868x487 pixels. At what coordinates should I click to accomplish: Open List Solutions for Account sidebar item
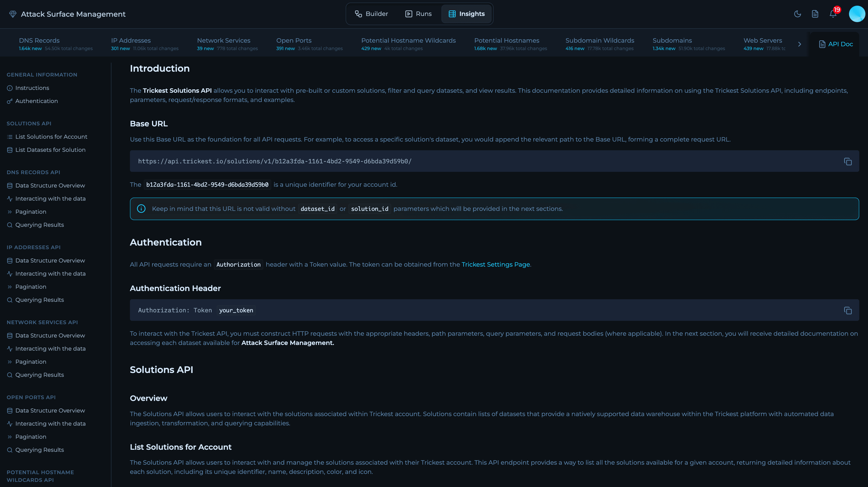[51, 136]
